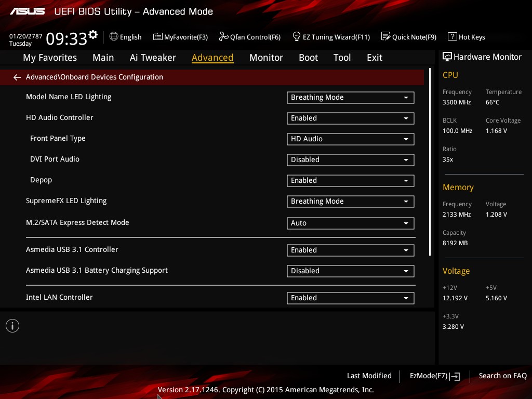Click EzMode(F7) button text
The height and width of the screenshot is (399, 532).
(x=429, y=376)
